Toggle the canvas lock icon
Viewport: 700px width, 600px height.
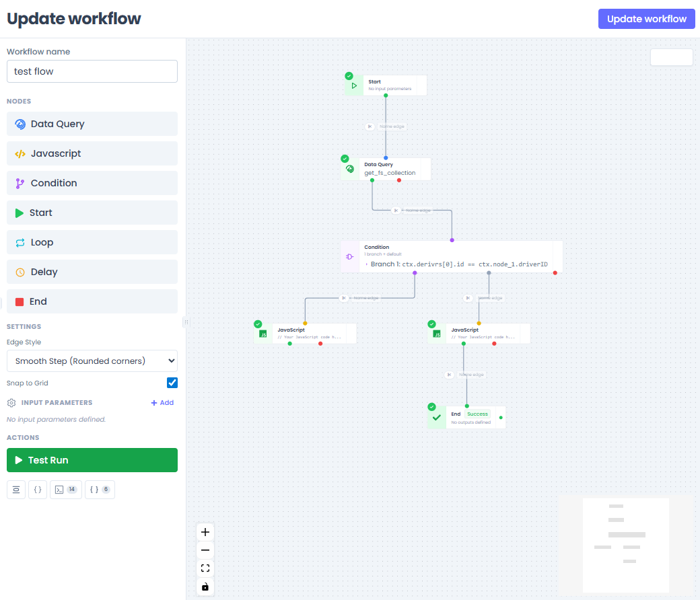point(205,587)
